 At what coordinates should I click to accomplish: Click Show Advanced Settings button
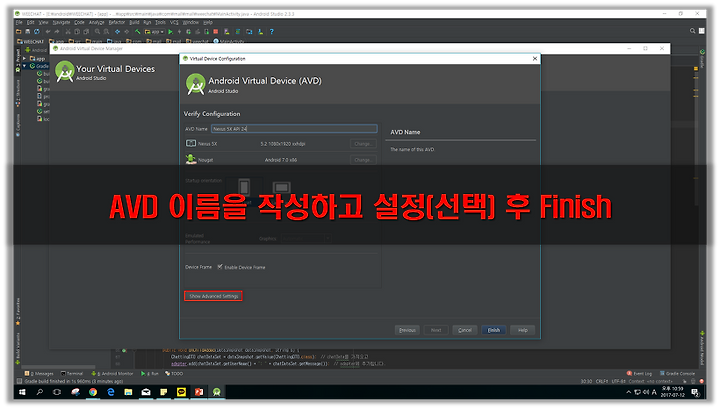(x=214, y=296)
